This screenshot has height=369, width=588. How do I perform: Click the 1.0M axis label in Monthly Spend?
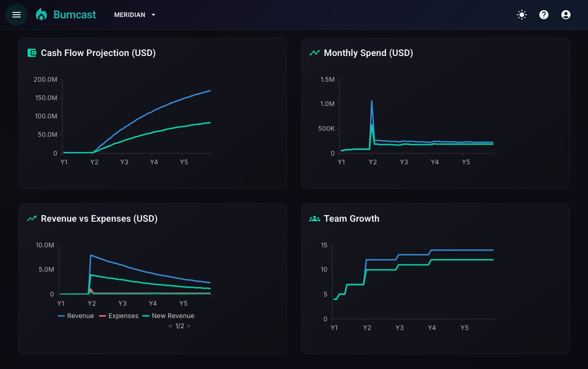[x=328, y=104]
